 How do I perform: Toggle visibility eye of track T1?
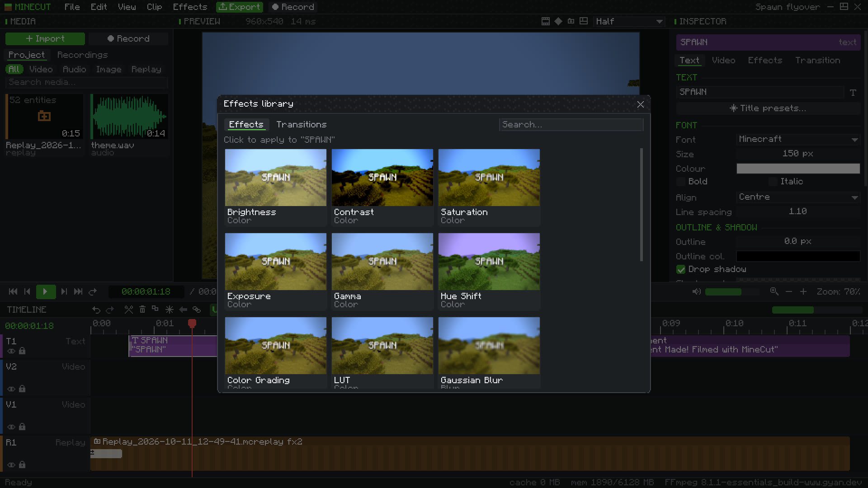point(11,351)
